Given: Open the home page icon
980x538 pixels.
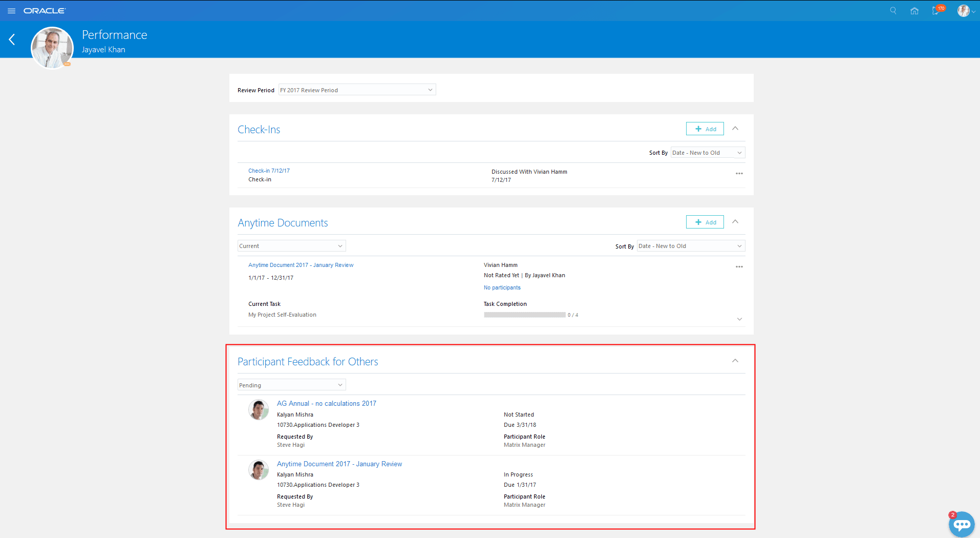Looking at the screenshot, I should click(914, 10).
